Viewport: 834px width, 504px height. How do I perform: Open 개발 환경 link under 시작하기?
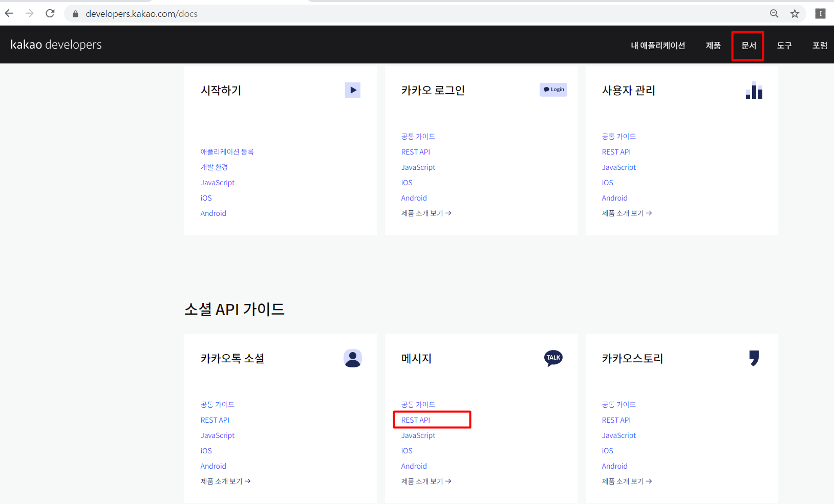(214, 167)
